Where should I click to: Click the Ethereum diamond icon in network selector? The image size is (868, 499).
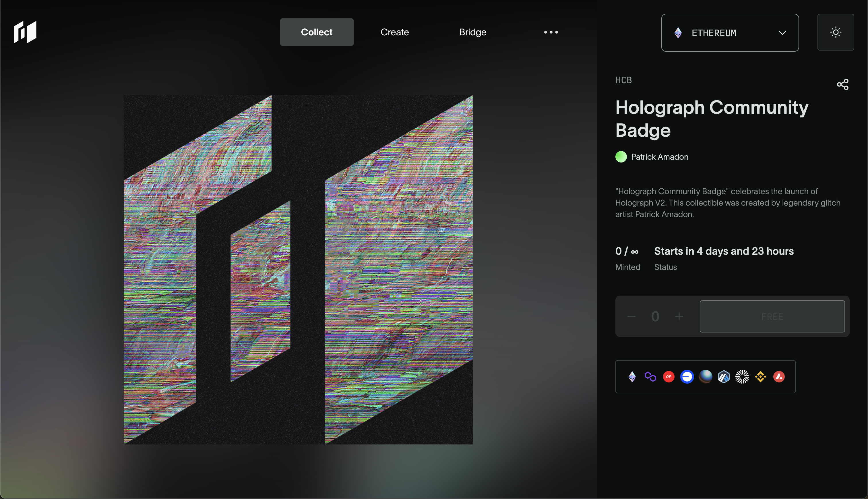678,33
